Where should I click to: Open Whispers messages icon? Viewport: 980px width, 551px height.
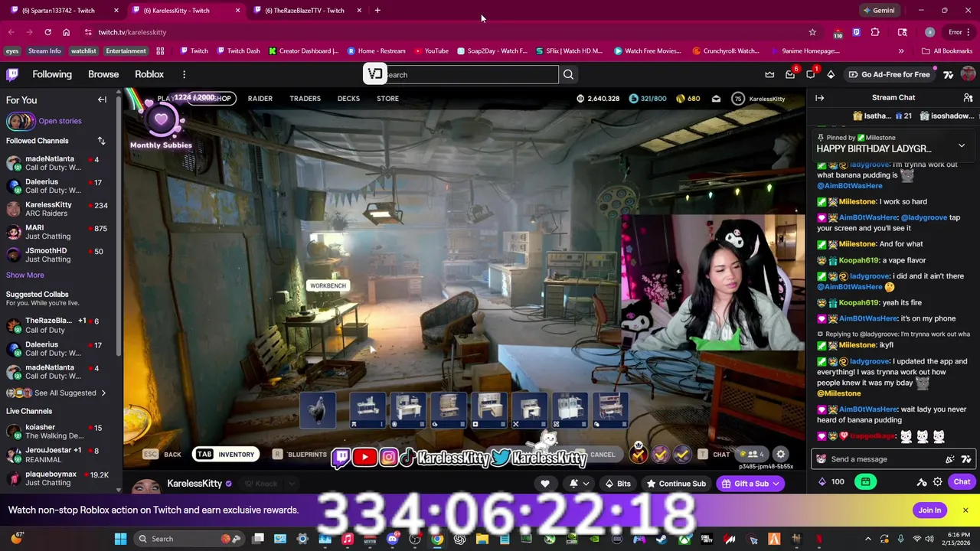pos(811,74)
